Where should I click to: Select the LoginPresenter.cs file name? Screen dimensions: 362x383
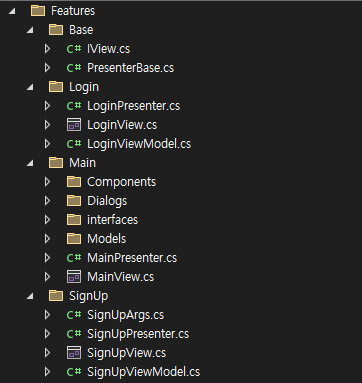point(134,106)
